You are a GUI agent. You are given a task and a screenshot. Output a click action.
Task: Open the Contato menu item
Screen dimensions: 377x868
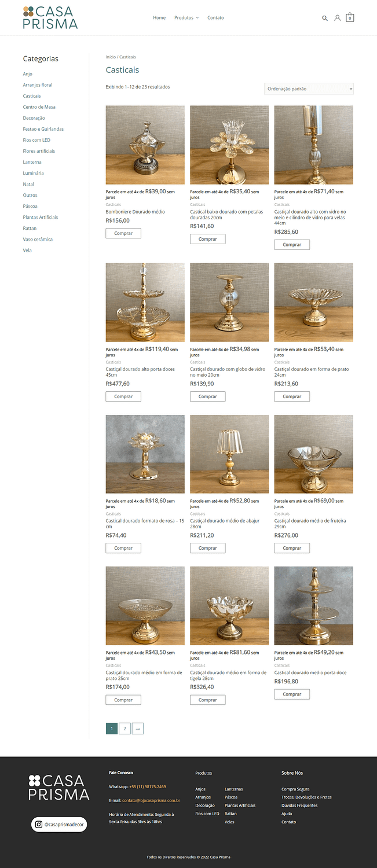point(215,18)
